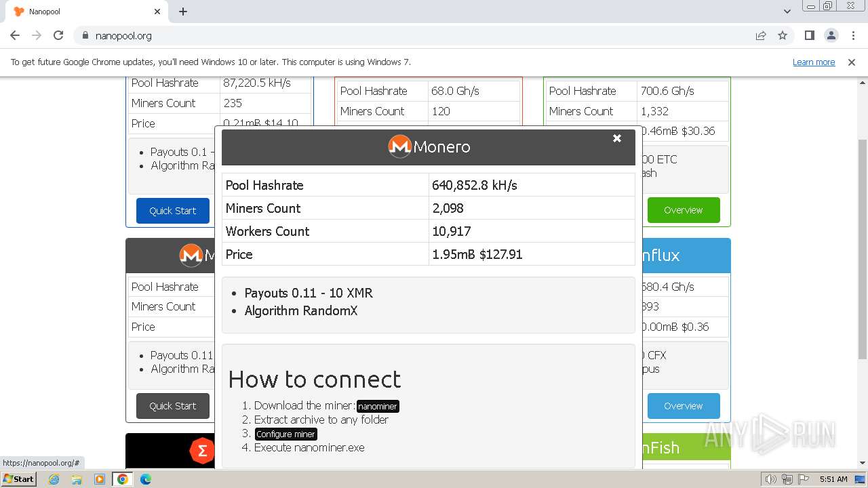
Task: Click the Payouts 0.11 - 10 XMR text
Action: click(x=309, y=293)
